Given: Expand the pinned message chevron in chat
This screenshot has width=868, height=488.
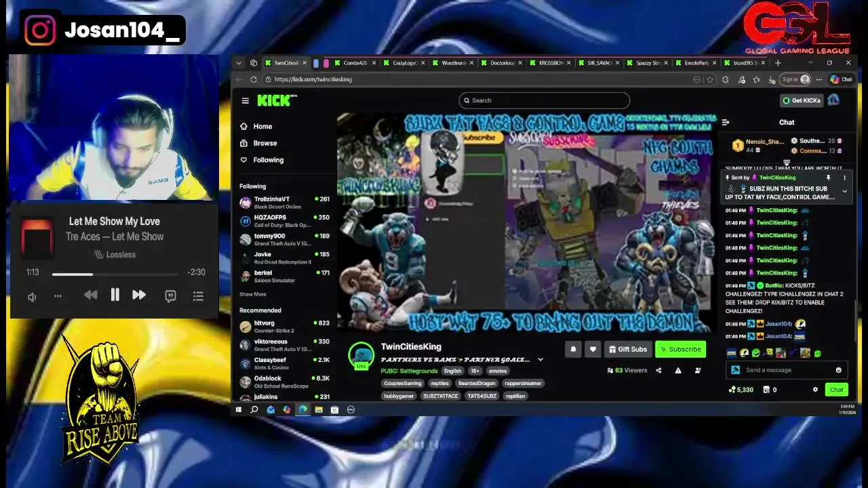Looking at the screenshot, I should 844,192.
